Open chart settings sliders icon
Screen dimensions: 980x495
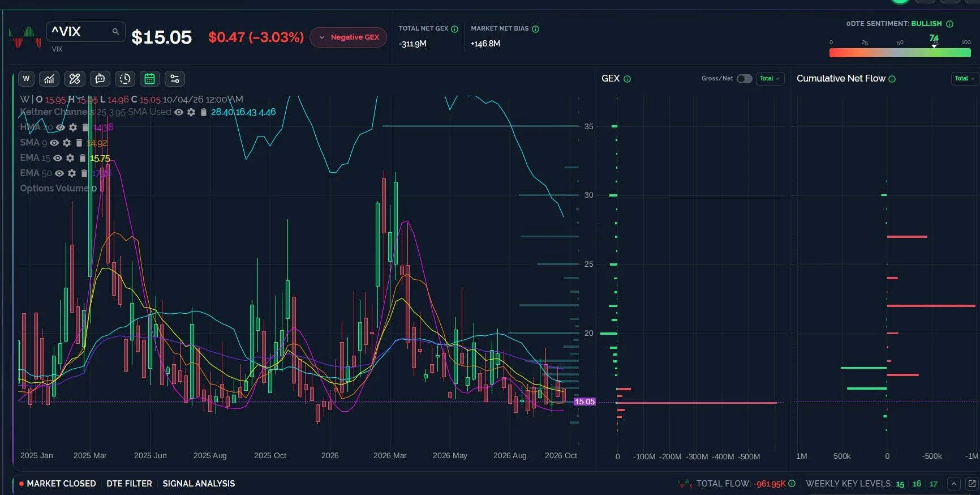[175, 79]
